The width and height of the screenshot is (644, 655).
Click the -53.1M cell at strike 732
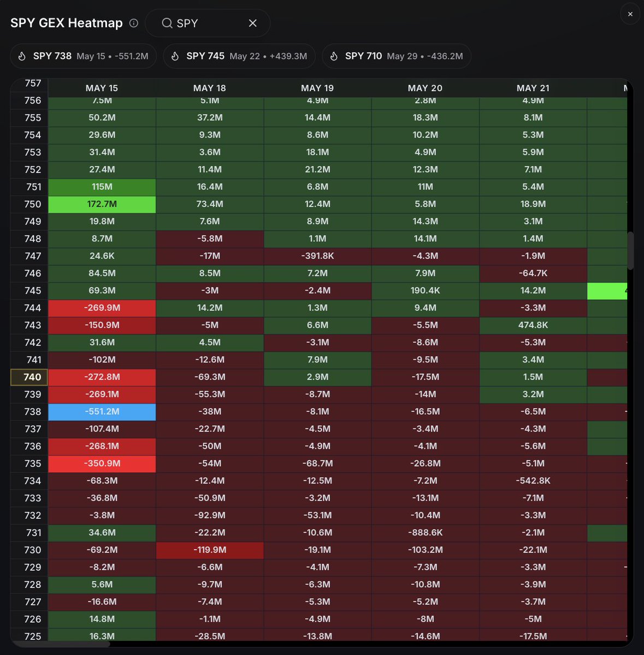pos(317,515)
